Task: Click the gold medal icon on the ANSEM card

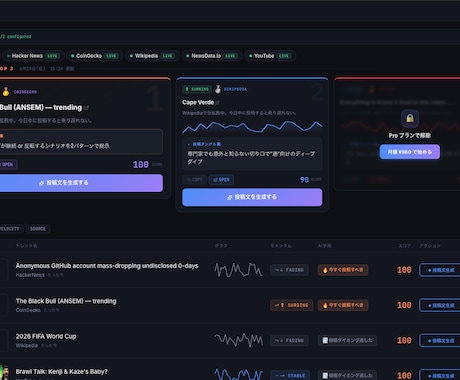Action: pyautogui.click(x=6, y=91)
